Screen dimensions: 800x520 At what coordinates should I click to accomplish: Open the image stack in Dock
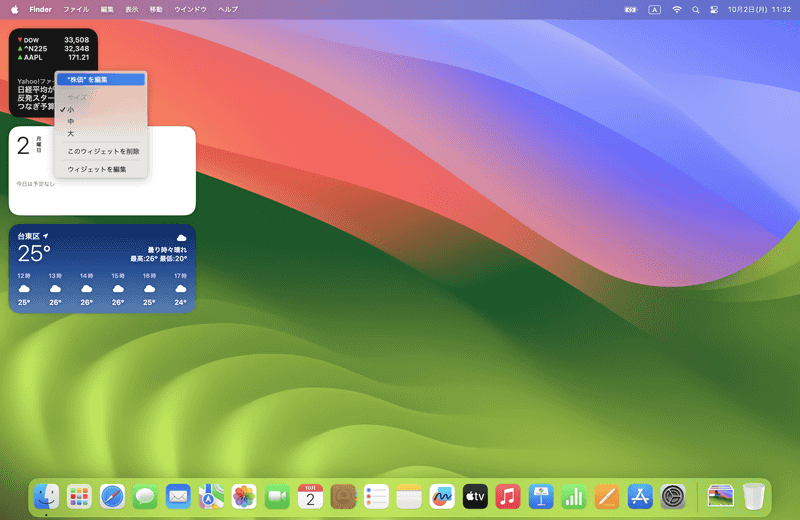[x=721, y=497]
